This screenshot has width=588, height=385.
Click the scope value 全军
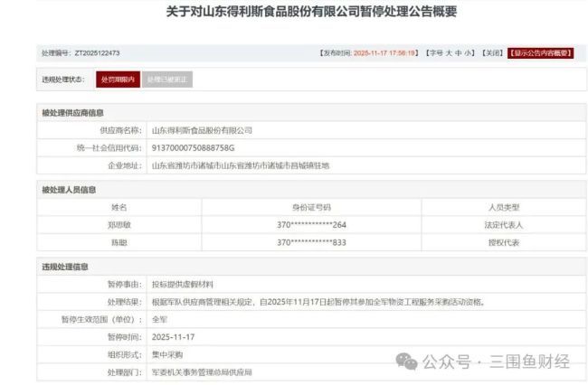point(159,319)
